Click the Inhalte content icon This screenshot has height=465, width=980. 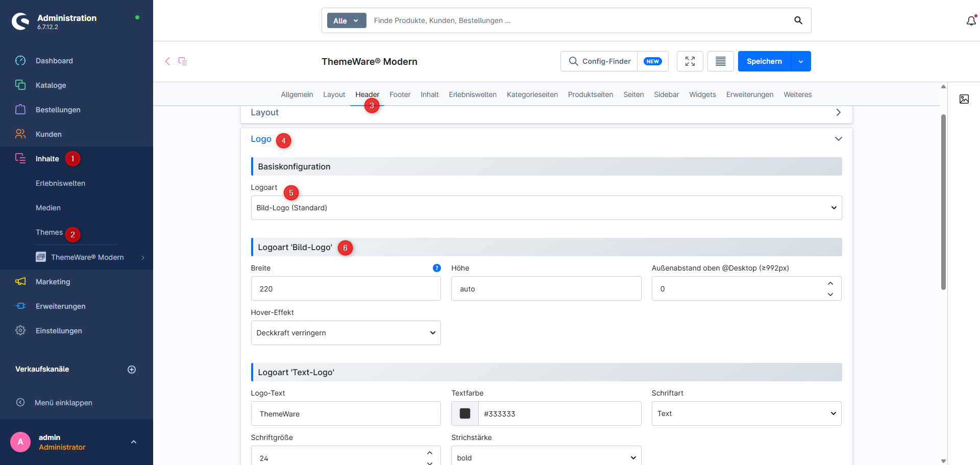[x=20, y=158]
